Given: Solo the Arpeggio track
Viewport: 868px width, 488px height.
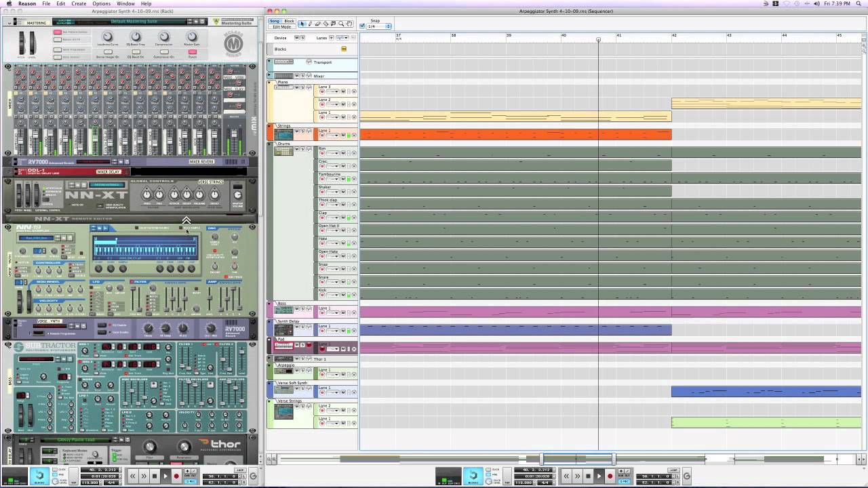Looking at the screenshot, I should 302,370.
